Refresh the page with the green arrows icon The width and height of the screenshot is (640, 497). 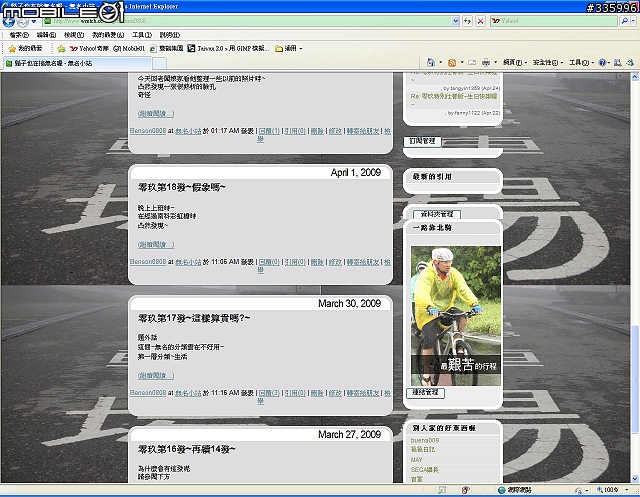[467, 21]
